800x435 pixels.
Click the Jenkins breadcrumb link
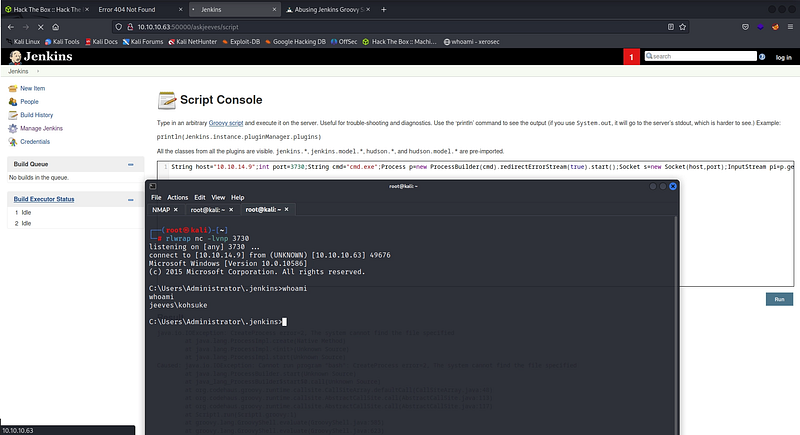click(x=18, y=71)
